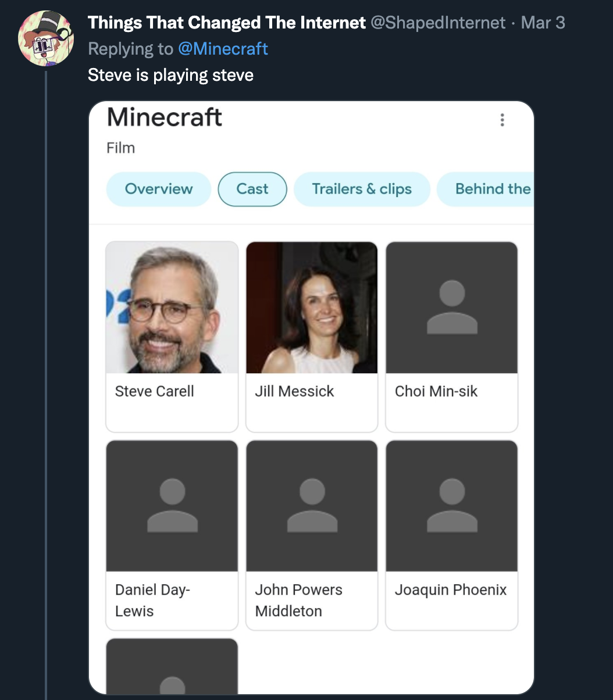Open the Trailers & clips tab

tap(362, 189)
